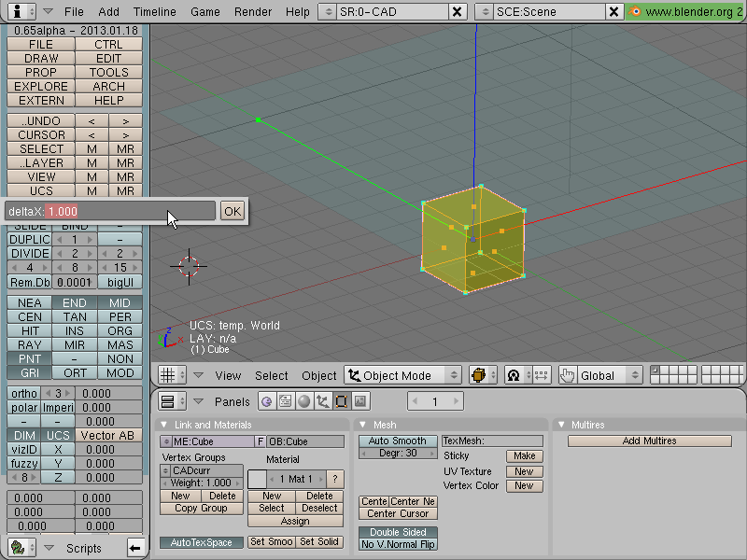Screen dimensions: 747x560
Task: Click the material color swatch
Action: (x=257, y=479)
